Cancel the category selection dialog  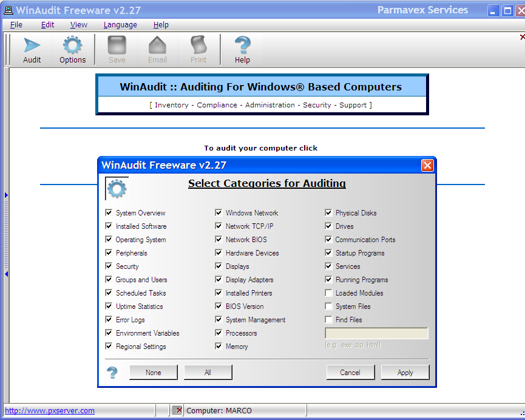pos(350,373)
